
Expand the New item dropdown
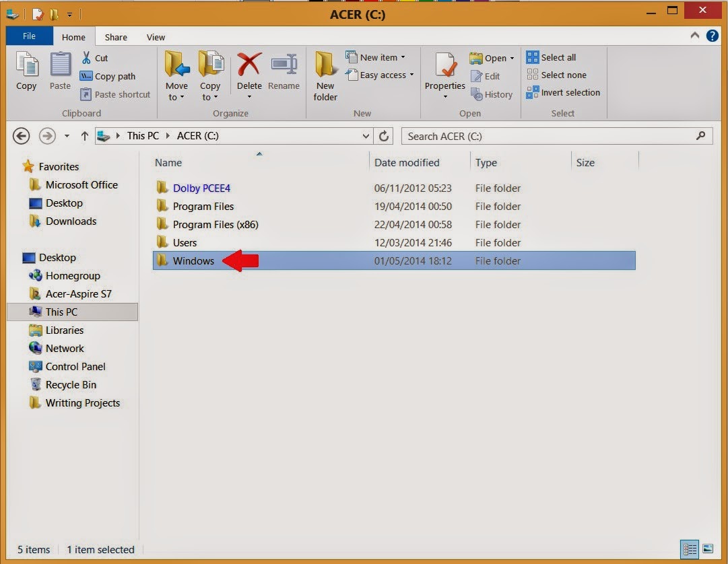403,57
